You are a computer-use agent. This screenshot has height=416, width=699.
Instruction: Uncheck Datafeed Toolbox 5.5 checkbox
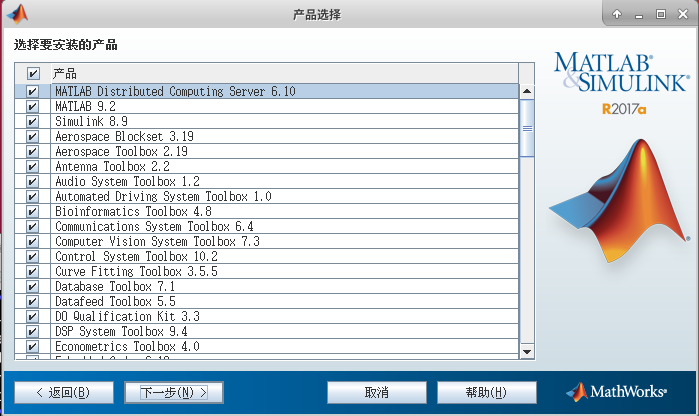[x=32, y=301]
